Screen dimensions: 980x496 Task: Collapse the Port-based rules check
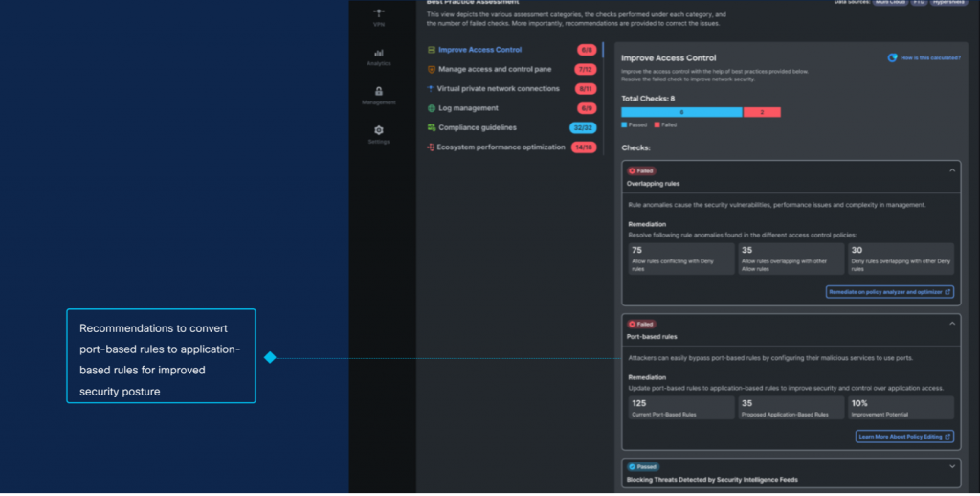[951, 324]
